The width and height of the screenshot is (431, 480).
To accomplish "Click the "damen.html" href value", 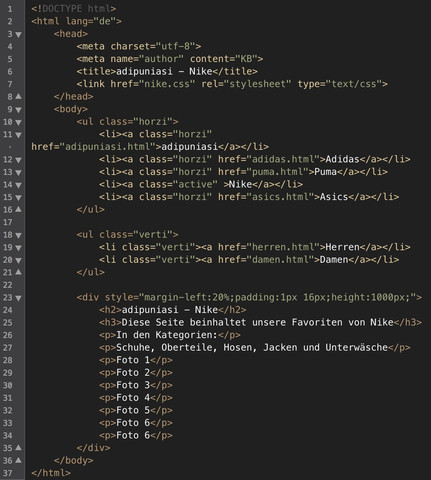I will click(280, 260).
